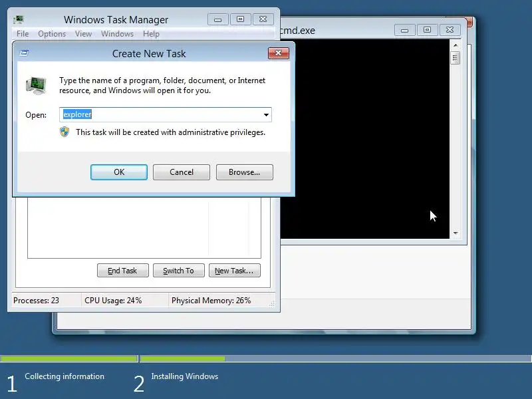
Task: Minimize the Windows Task Manager window
Action: [218, 20]
